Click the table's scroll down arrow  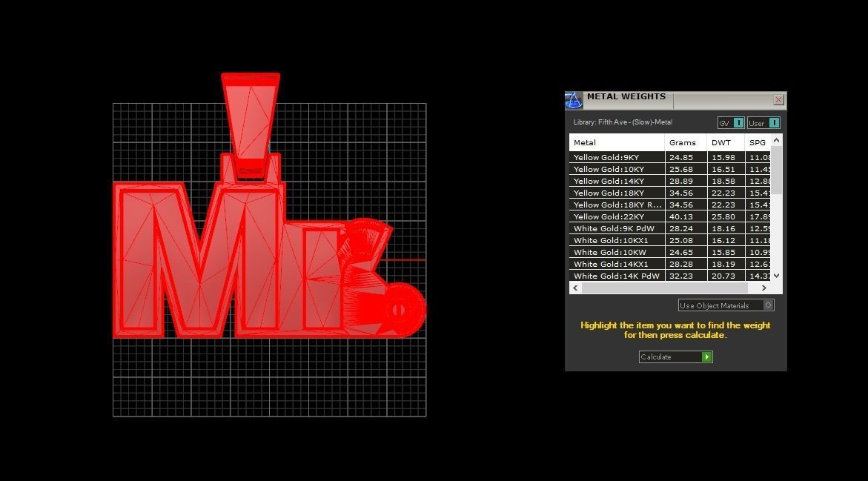coord(777,276)
